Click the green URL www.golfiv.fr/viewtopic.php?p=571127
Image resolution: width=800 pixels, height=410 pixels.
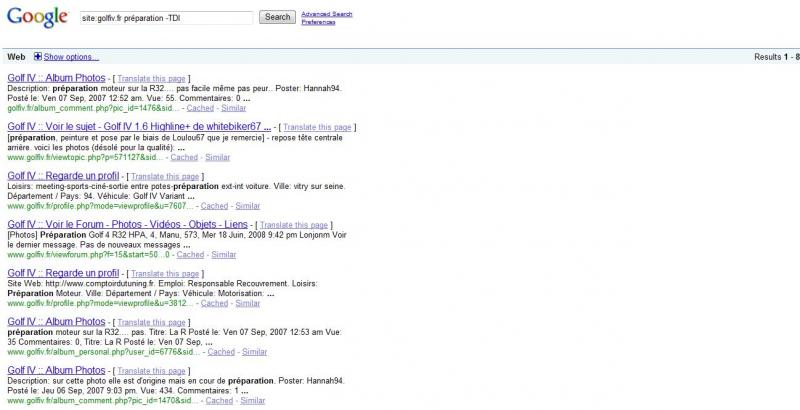click(x=85, y=158)
